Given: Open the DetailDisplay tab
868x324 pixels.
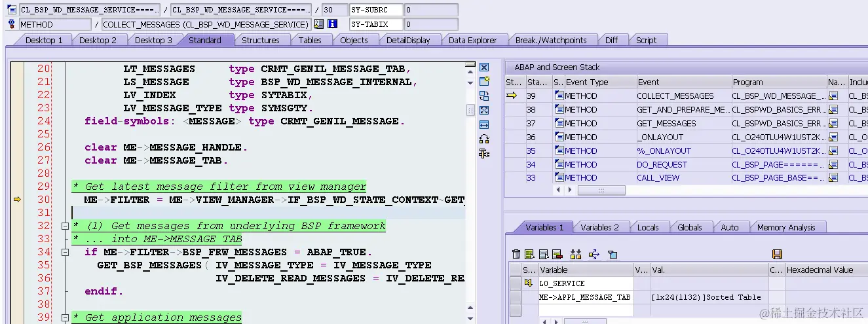Looking at the screenshot, I should [x=408, y=40].
